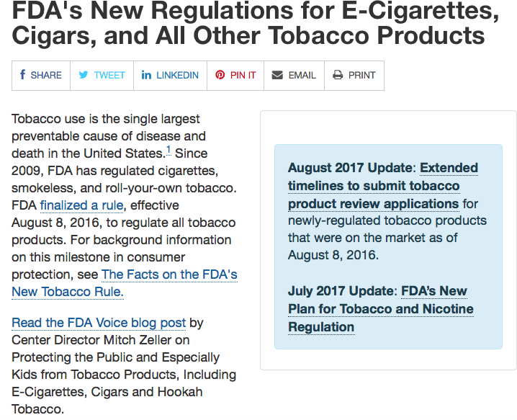The width and height of the screenshot is (517, 420).
Task: Open 'Read the FDA Voice blog post' link
Action: [x=99, y=323]
